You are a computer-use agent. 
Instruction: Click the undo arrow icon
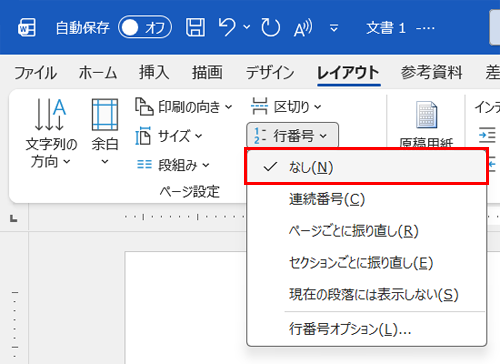pos(227,27)
